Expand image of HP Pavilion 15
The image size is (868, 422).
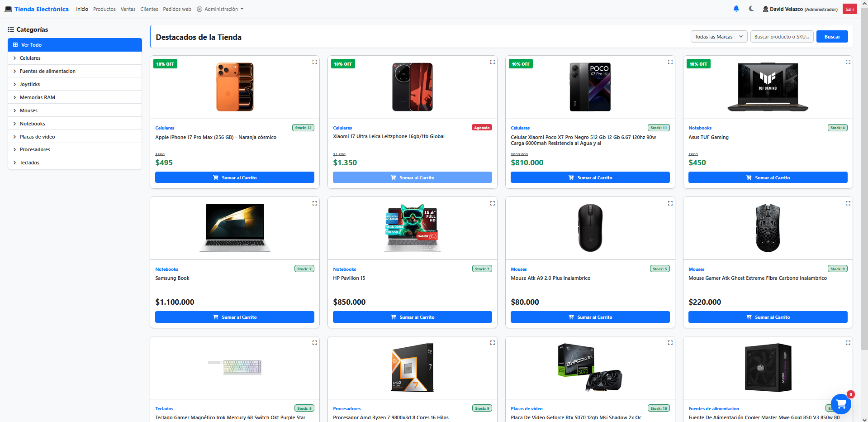tap(493, 203)
